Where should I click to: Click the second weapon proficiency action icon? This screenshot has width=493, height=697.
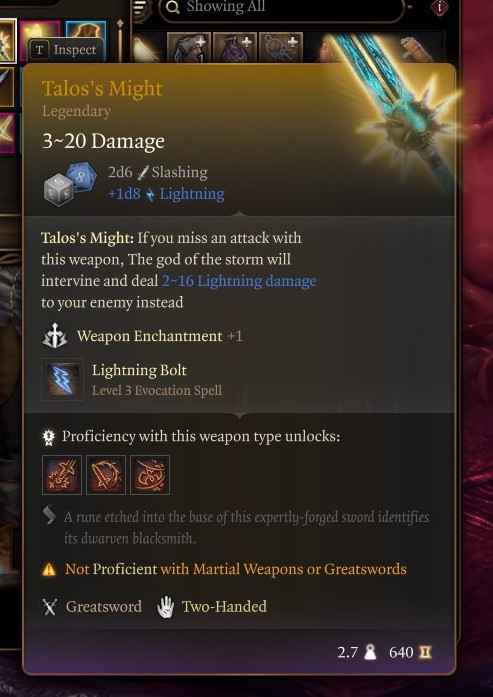[x=106, y=475]
